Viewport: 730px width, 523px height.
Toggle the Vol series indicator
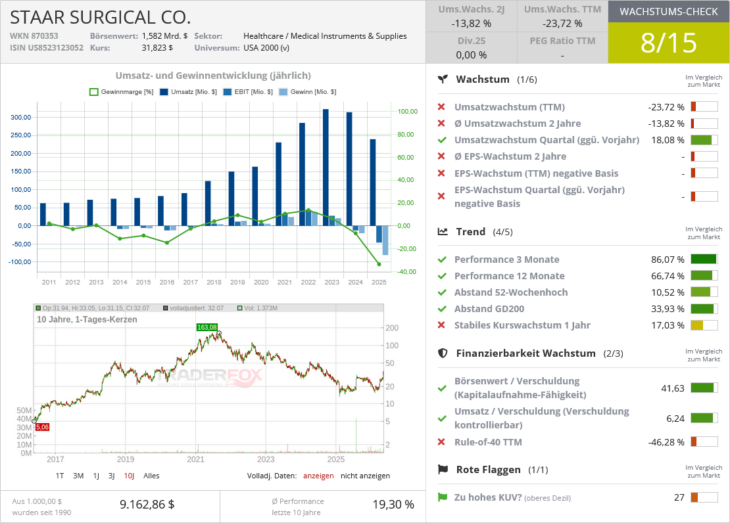tap(257, 308)
